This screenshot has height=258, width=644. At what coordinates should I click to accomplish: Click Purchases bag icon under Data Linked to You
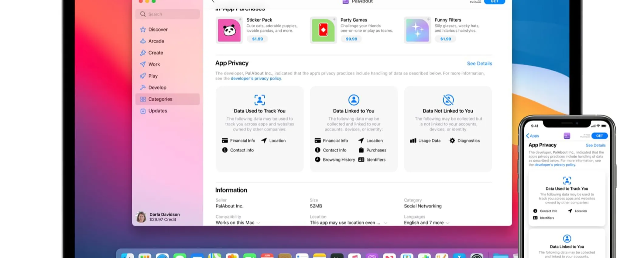(x=361, y=150)
